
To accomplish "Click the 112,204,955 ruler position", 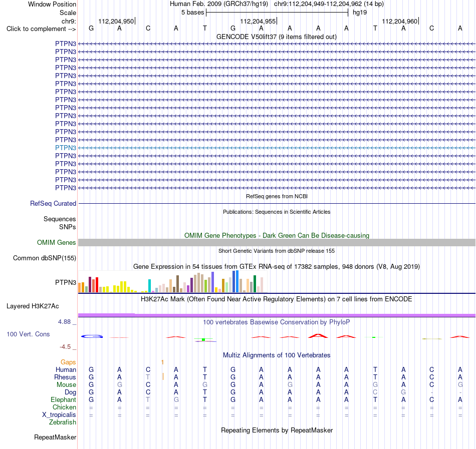I will coord(258,21).
